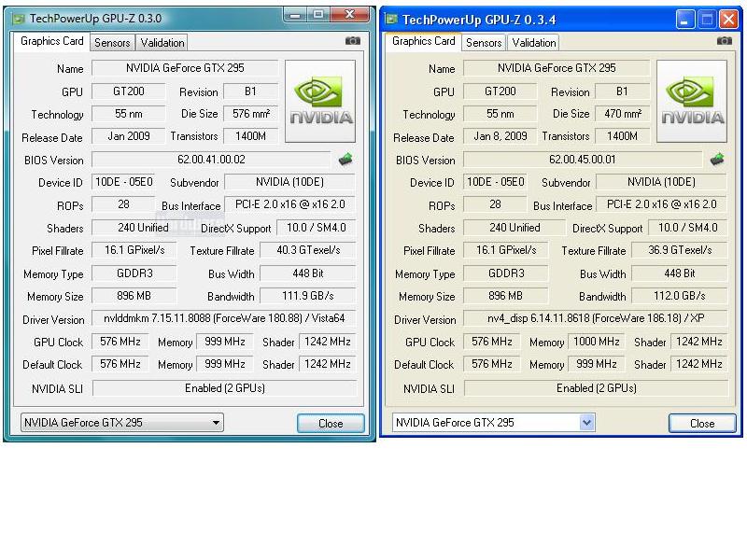Image resolution: width=747 pixels, height=560 pixels.
Task: Open the Validation tab in GPU-Z 0.3.4
Action: pyautogui.click(x=533, y=42)
